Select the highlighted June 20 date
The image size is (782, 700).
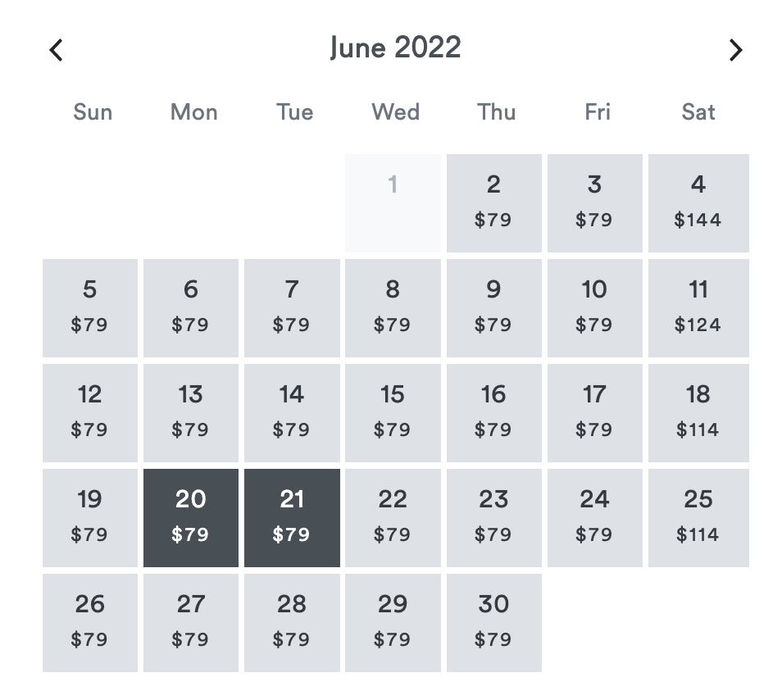[190, 518]
